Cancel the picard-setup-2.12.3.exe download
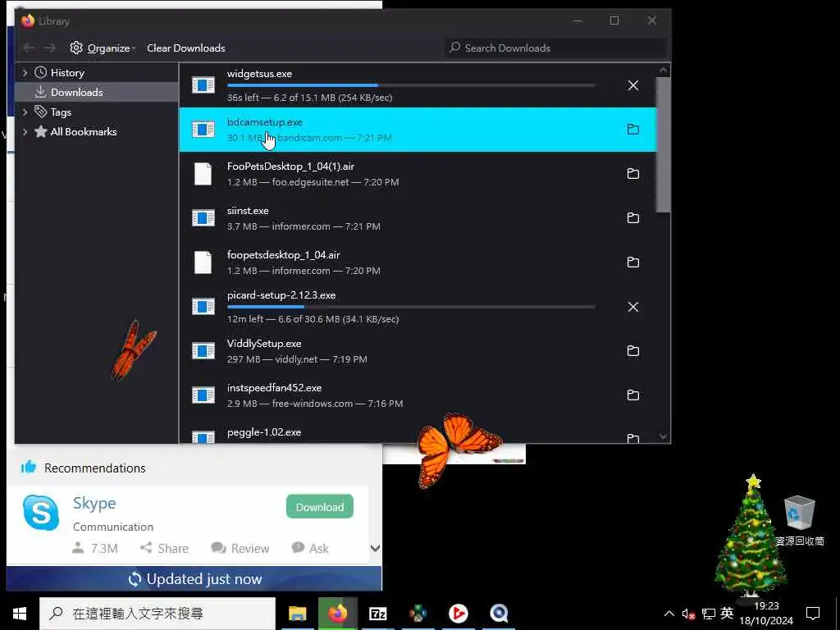 coord(632,307)
